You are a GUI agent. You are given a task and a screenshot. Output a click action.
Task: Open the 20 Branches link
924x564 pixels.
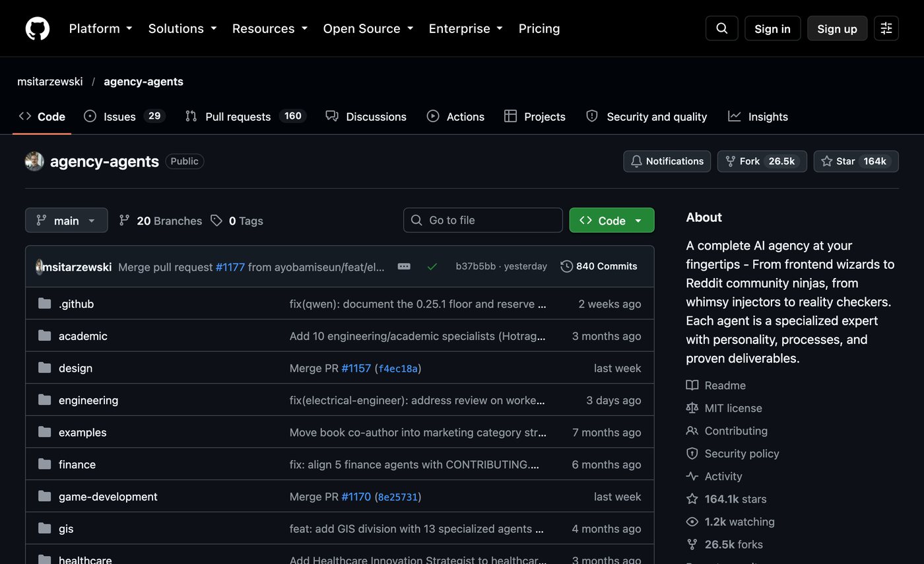coord(160,221)
